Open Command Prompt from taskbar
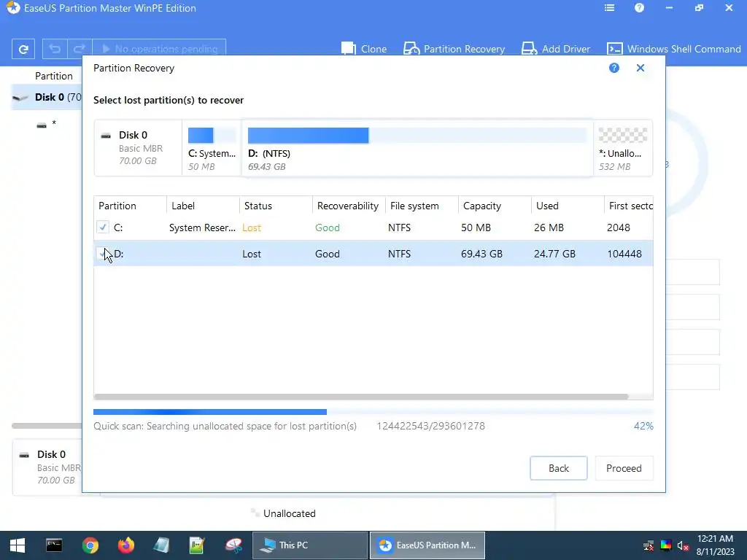The width and height of the screenshot is (747, 560). 54,545
